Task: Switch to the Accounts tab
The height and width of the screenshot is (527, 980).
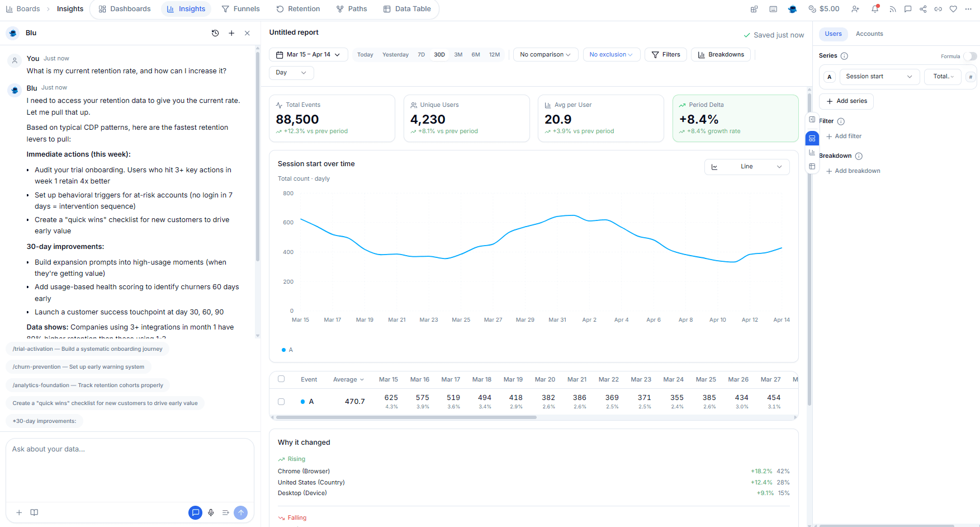Action: coord(869,34)
